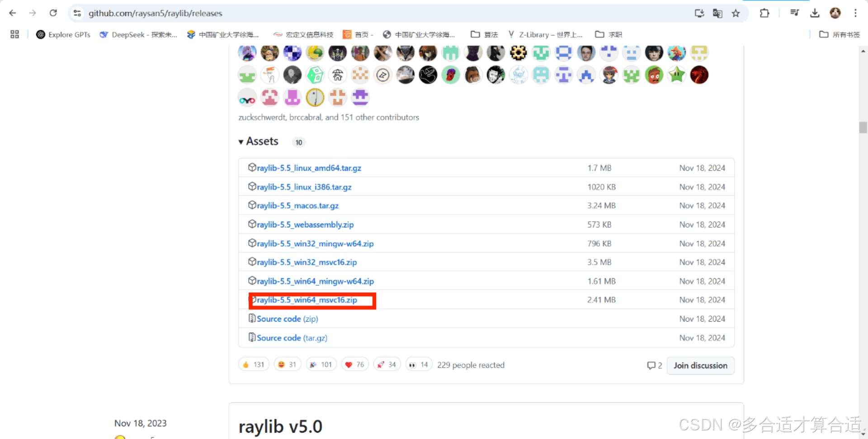Open the browser downloads panel
This screenshot has height=439, width=868.
[x=815, y=13]
